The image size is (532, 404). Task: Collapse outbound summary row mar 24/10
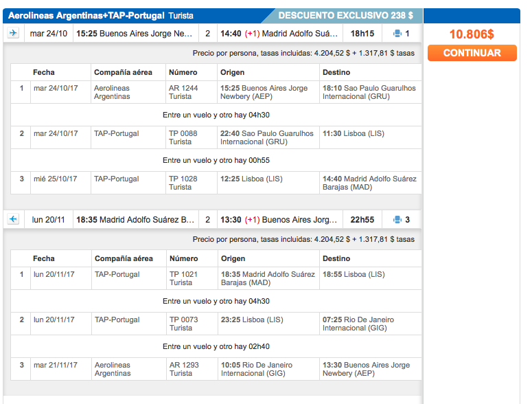pos(212,33)
